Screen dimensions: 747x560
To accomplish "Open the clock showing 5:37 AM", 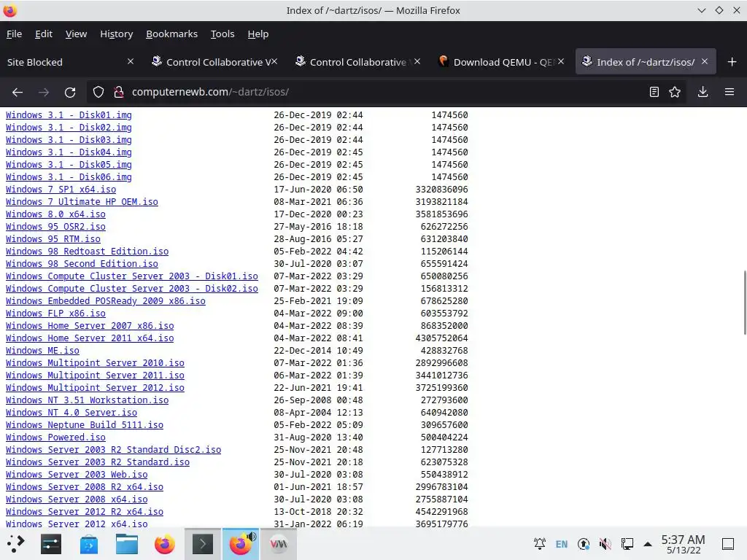I will coord(683,544).
